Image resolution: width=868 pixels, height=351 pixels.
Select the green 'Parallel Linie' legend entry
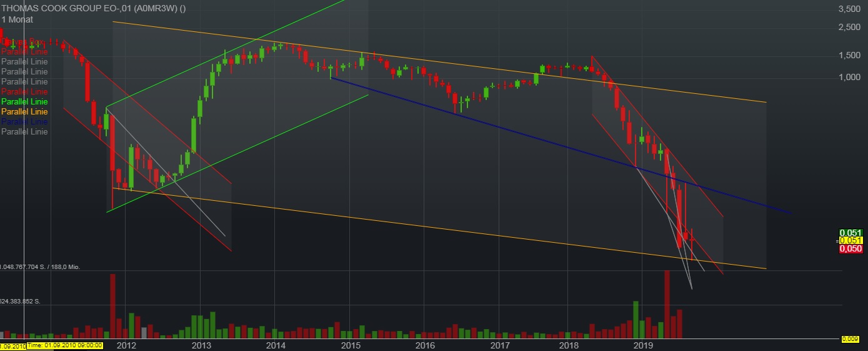(24, 101)
